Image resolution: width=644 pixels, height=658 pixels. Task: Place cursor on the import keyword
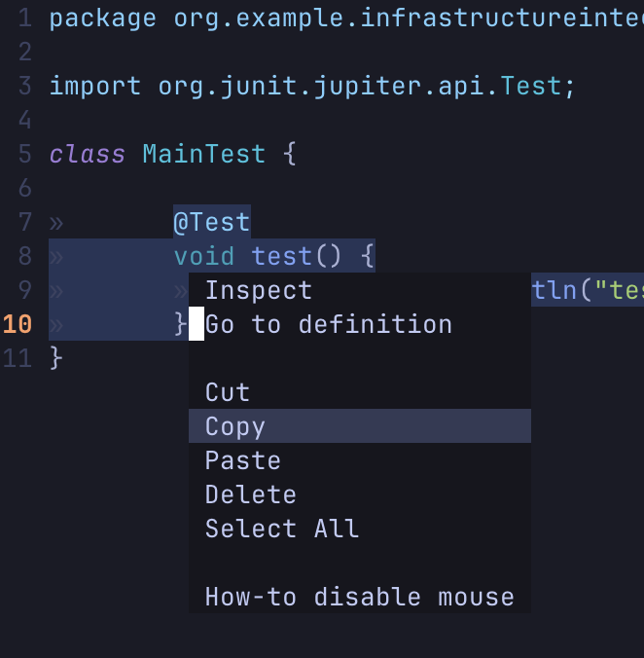pyautogui.click(x=95, y=86)
